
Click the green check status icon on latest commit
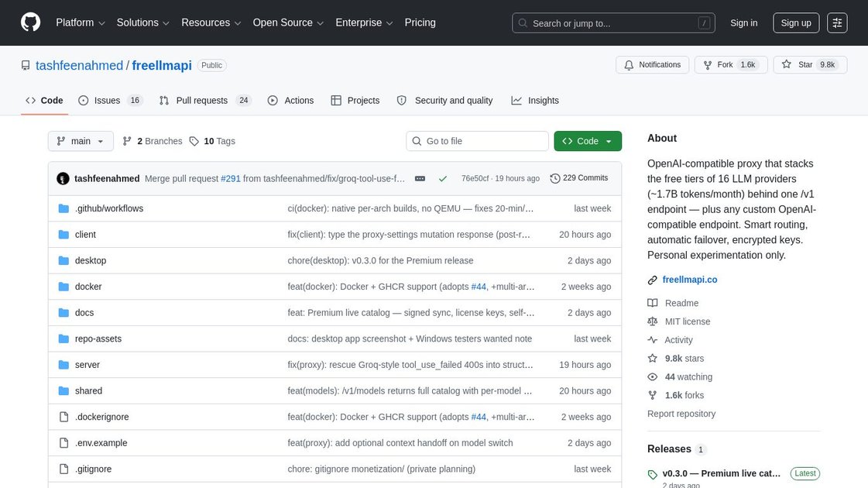coord(443,178)
